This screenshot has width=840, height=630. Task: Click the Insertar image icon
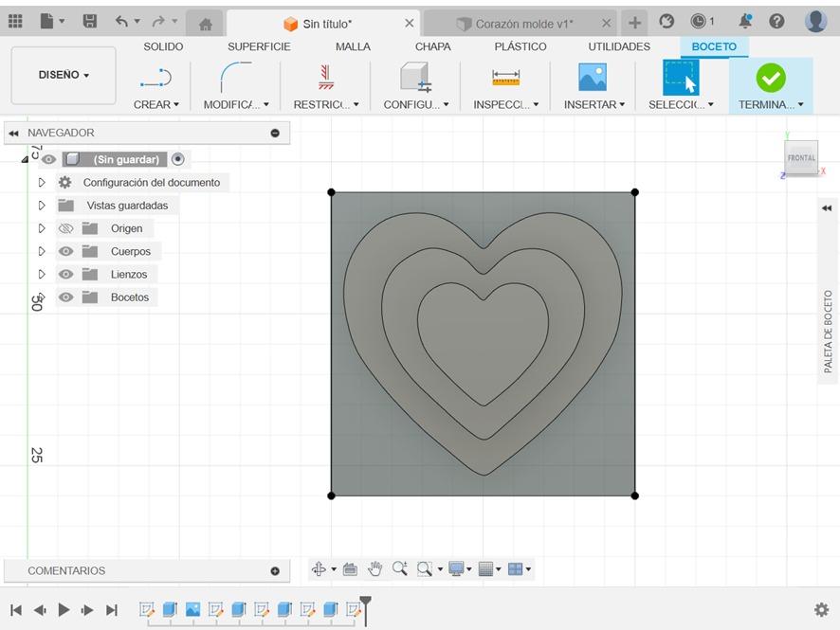click(593, 78)
